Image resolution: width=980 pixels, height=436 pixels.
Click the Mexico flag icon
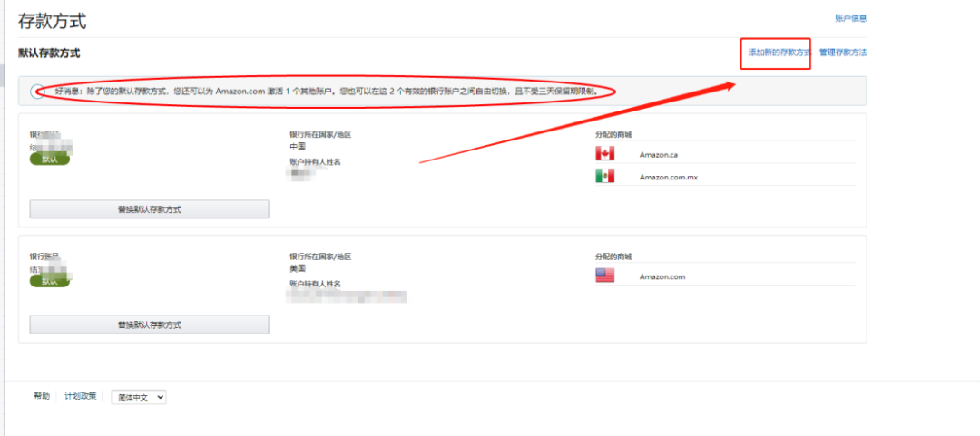[x=605, y=176]
